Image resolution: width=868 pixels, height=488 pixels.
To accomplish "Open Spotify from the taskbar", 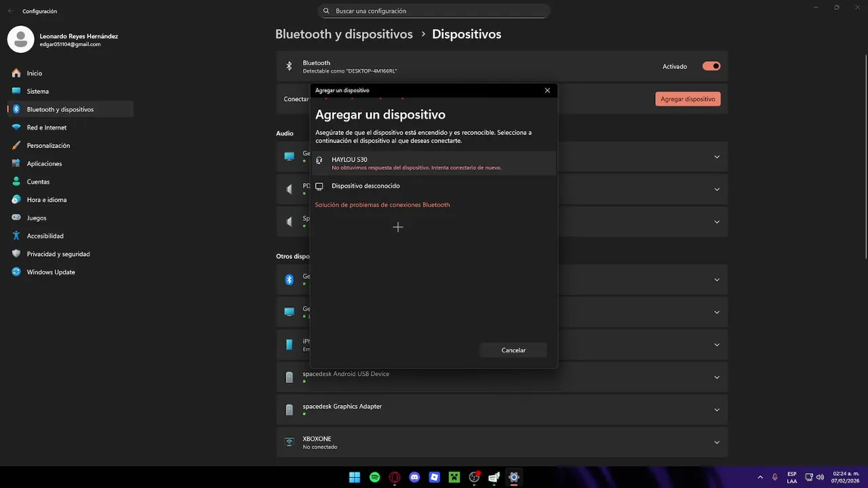I will [375, 477].
